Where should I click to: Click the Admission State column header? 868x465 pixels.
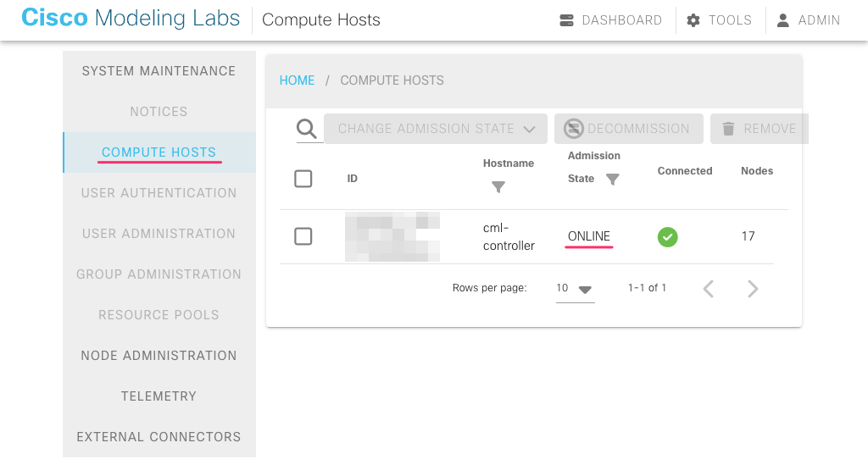(x=593, y=167)
